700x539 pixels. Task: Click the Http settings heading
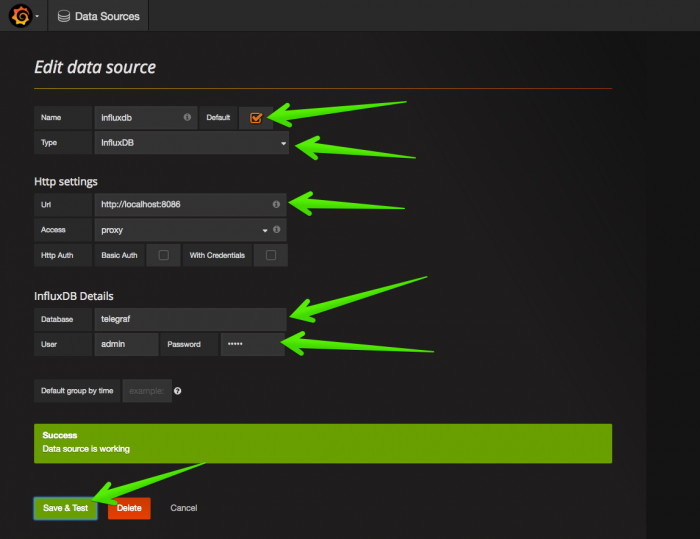66,181
